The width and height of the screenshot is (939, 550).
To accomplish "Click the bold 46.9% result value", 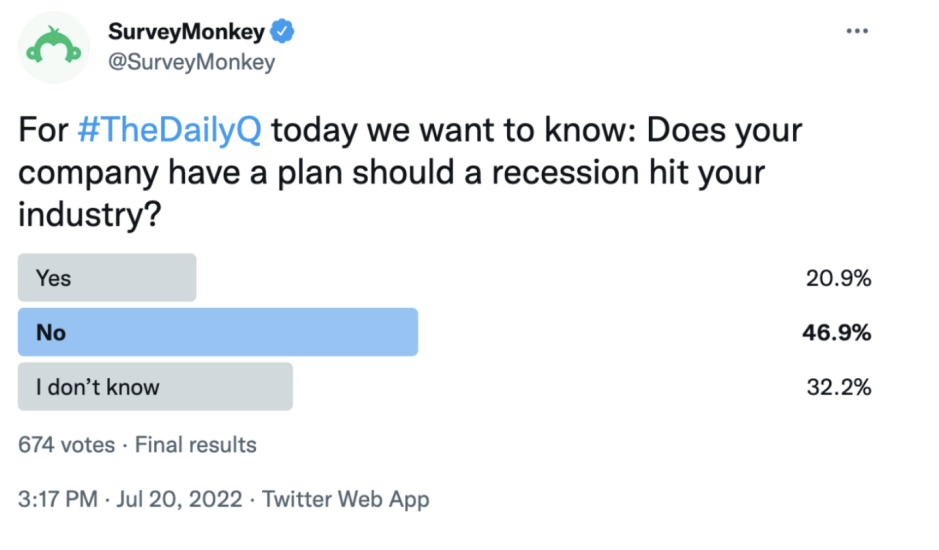I will 837,333.
